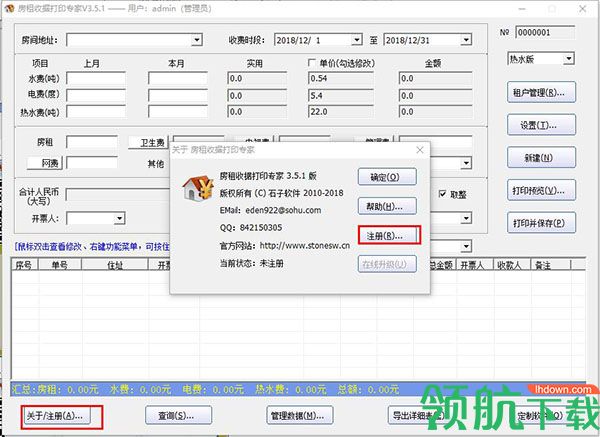The width and height of the screenshot is (600, 437).
Task: Click 注册(R)... button in dialog
Action: tap(387, 235)
